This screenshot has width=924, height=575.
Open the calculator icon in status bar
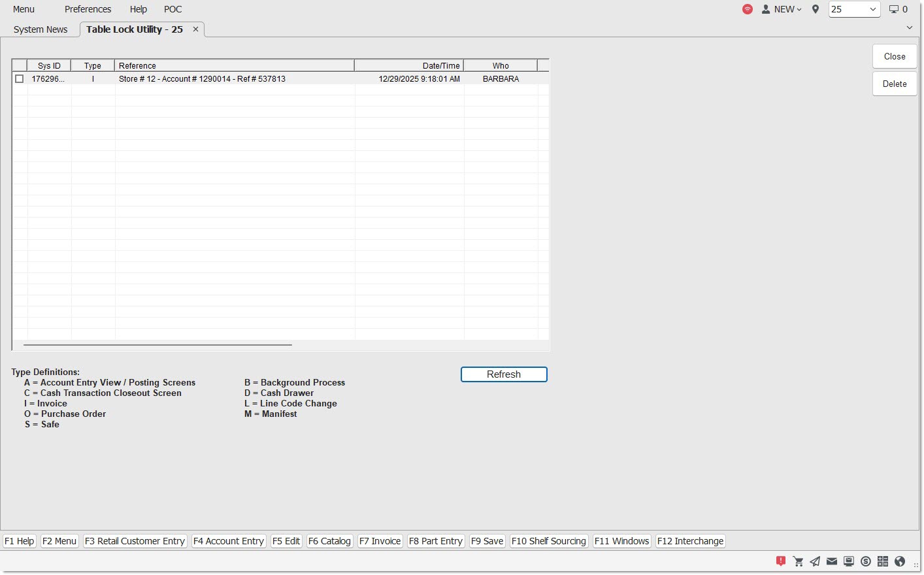pyautogui.click(x=883, y=561)
